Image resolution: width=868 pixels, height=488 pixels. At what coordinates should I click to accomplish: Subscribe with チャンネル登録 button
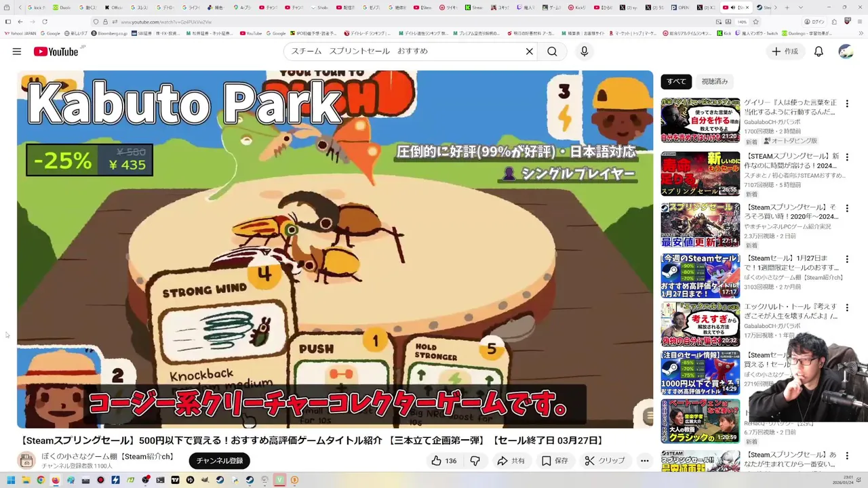pos(219,461)
